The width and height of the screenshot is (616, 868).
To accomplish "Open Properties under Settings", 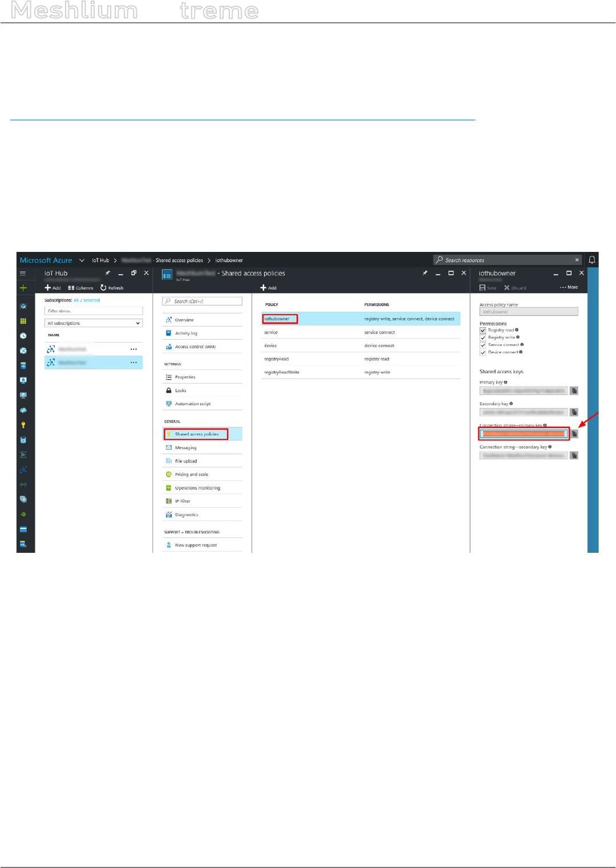I will [x=202, y=377].
